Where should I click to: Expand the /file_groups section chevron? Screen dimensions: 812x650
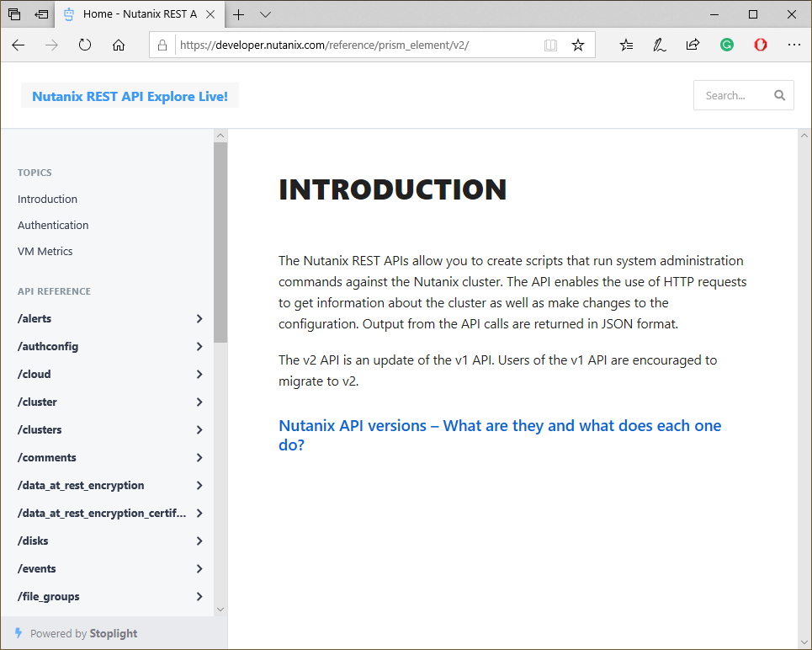coord(199,597)
